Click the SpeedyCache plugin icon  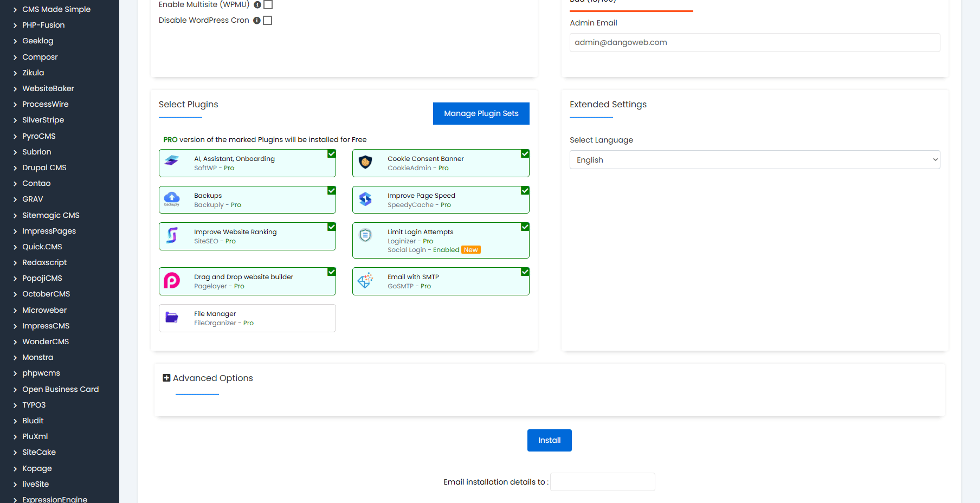click(365, 199)
